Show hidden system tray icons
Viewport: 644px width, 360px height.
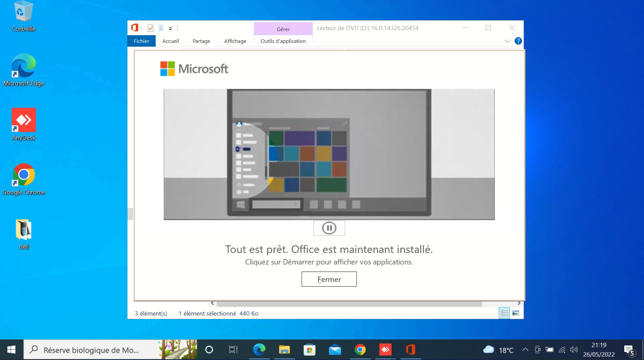click(x=525, y=350)
